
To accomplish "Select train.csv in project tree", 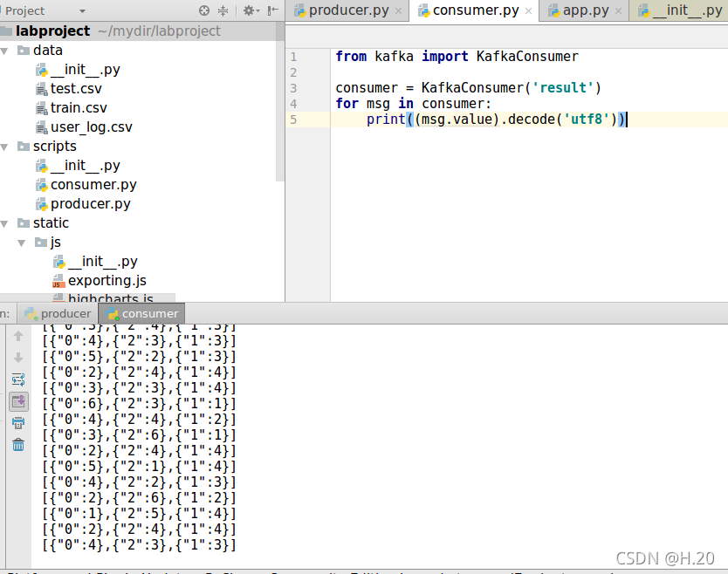I will pos(79,107).
